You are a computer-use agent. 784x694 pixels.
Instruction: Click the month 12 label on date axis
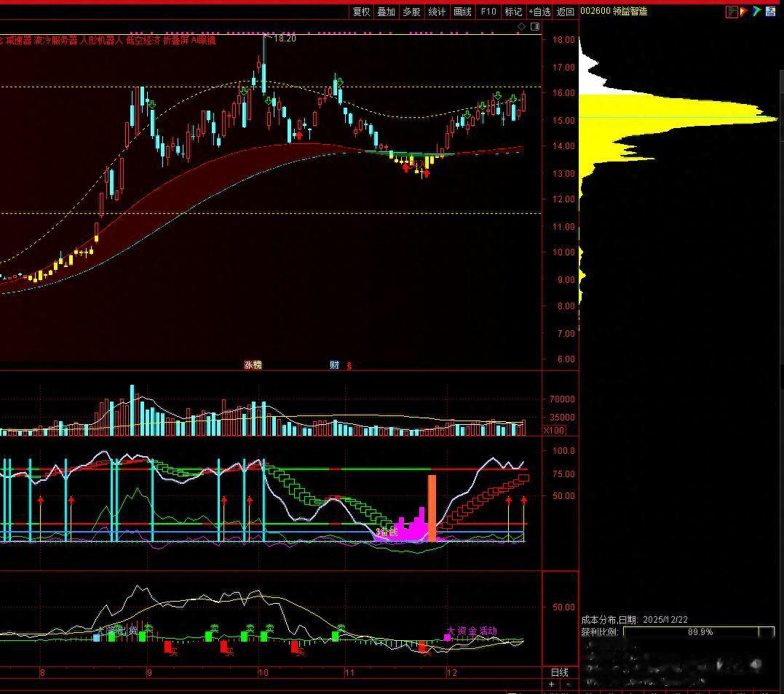[451, 672]
